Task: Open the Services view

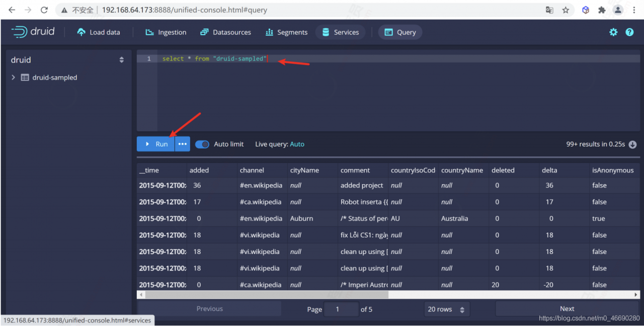Action: pyautogui.click(x=340, y=32)
